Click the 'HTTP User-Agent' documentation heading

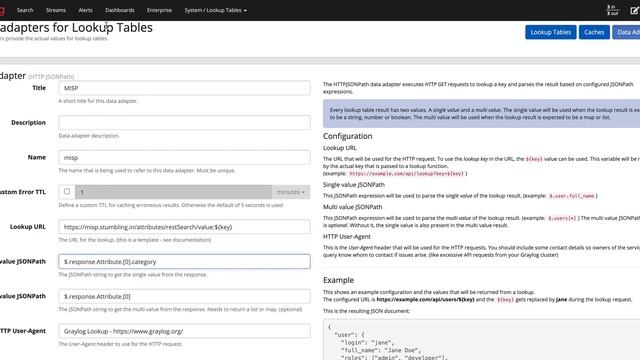tap(347, 236)
